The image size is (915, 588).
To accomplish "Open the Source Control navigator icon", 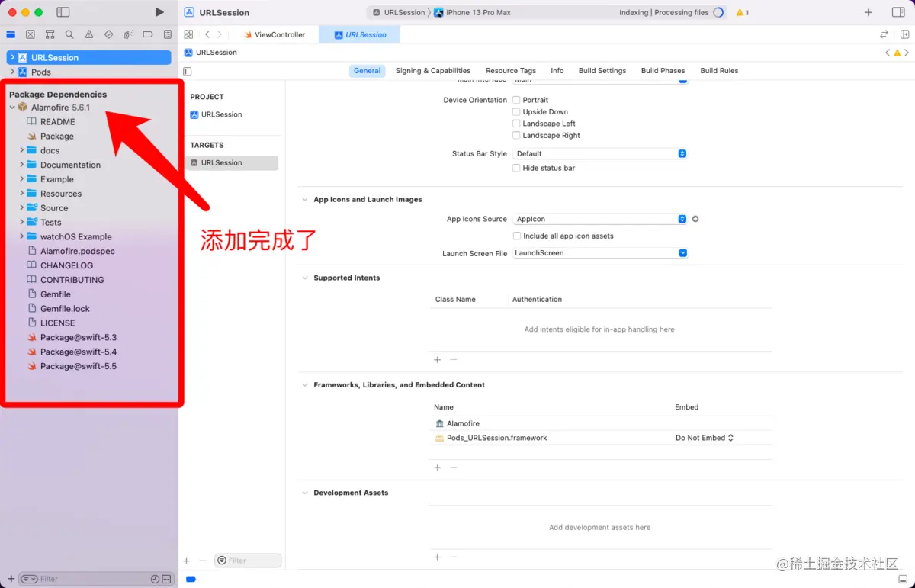I will (30, 34).
